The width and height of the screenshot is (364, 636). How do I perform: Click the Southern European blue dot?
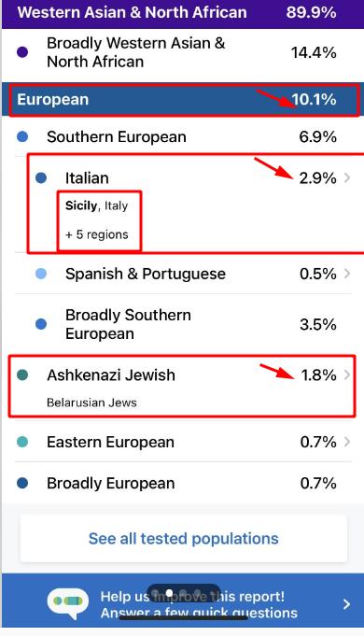coord(22,136)
